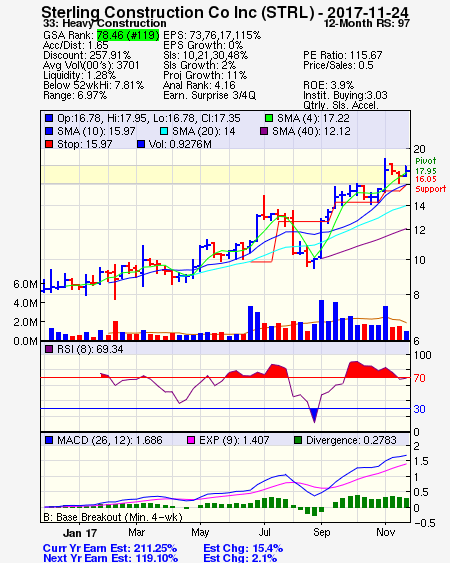Click the Instit. Buying:3.03 text
The width and height of the screenshot is (450, 563).
click(345, 96)
